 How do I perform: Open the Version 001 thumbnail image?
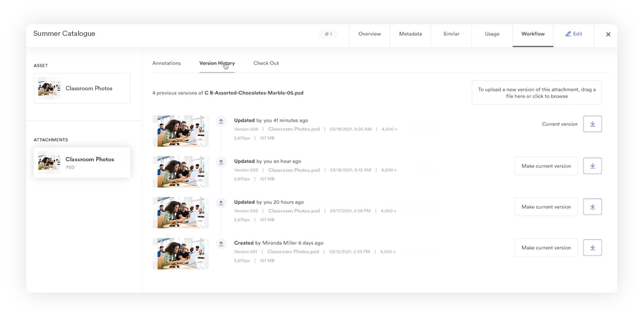(x=181, y=253)
